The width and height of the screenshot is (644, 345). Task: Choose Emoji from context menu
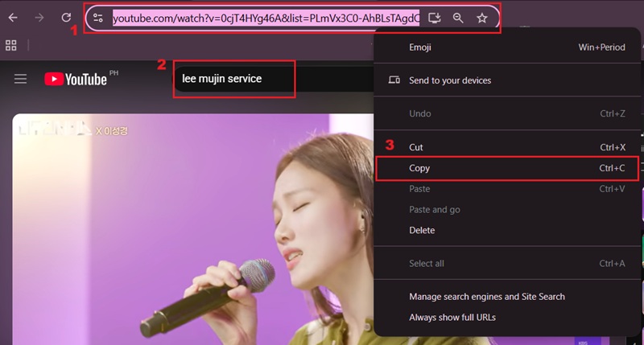pos(420,47)
